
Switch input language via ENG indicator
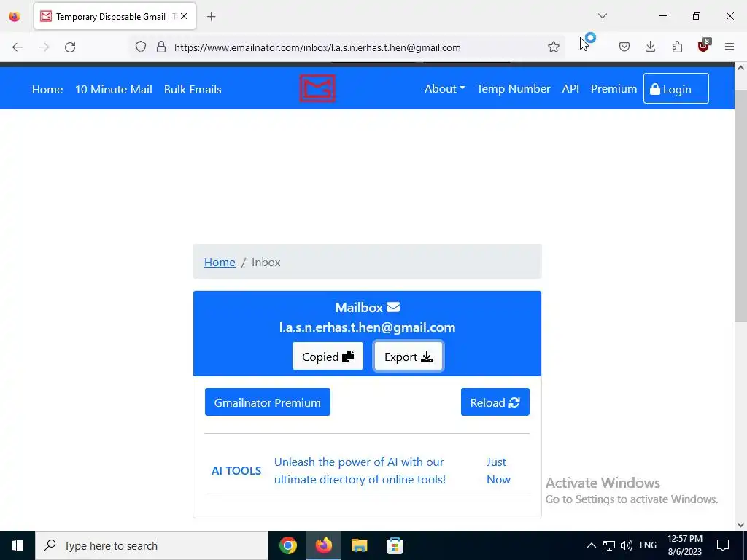click(x=648, y=545)
